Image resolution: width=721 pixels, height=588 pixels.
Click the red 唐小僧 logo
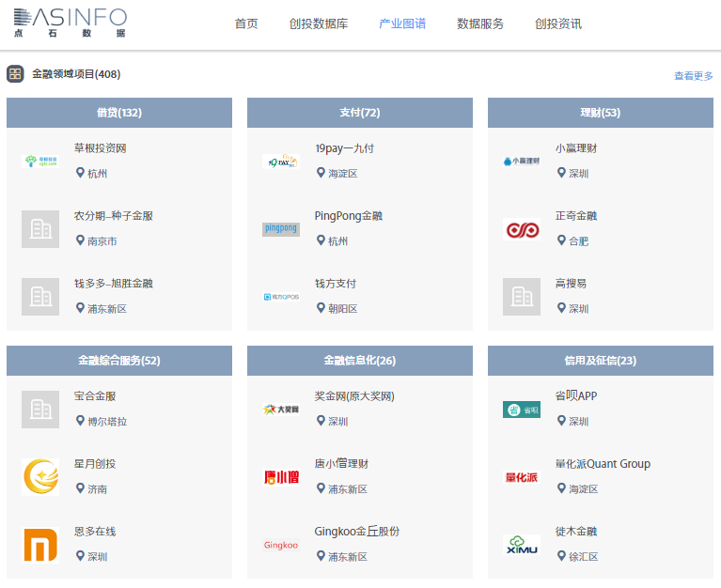pos(281,477)
